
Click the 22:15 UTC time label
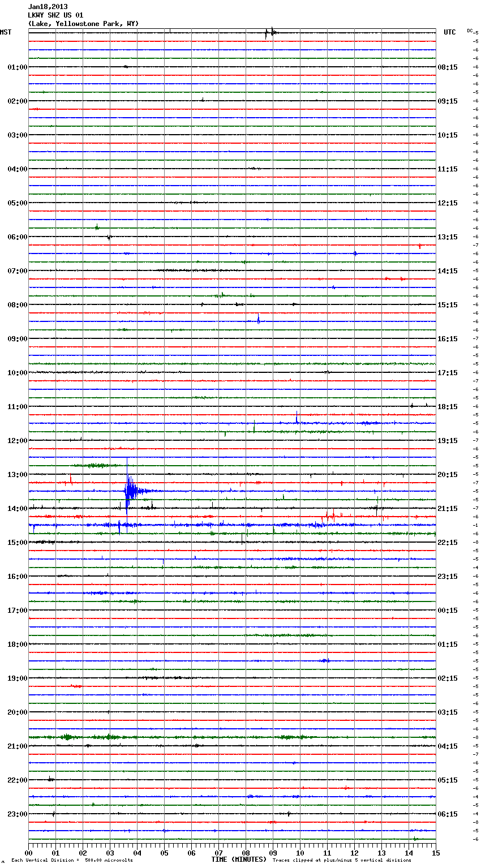[x=448, y=543]
